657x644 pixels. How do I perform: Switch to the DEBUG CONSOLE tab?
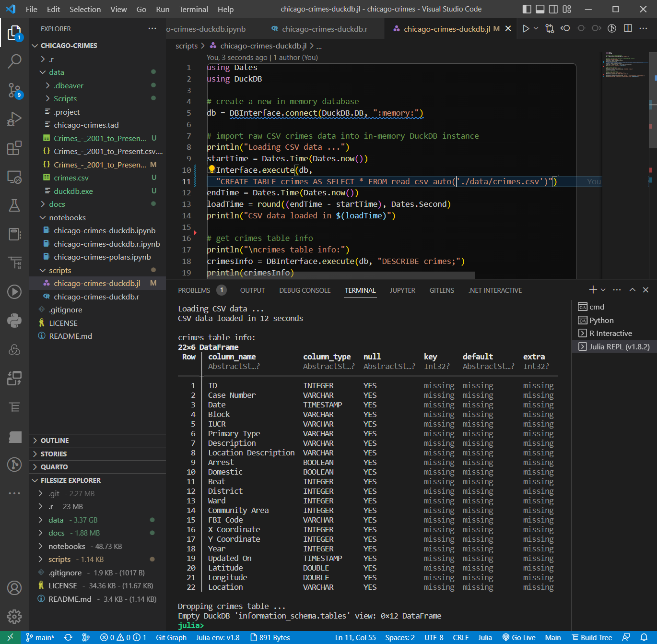[x=305, y=290]
